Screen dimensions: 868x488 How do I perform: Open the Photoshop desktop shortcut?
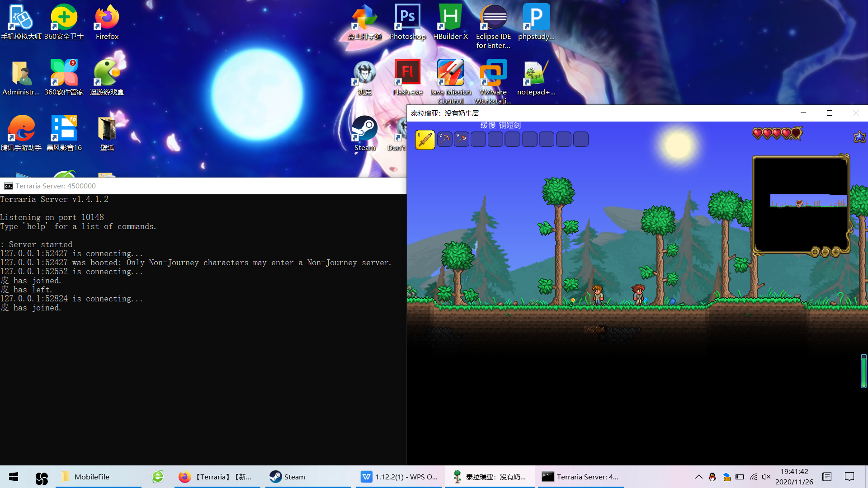[x=407, y=22]
